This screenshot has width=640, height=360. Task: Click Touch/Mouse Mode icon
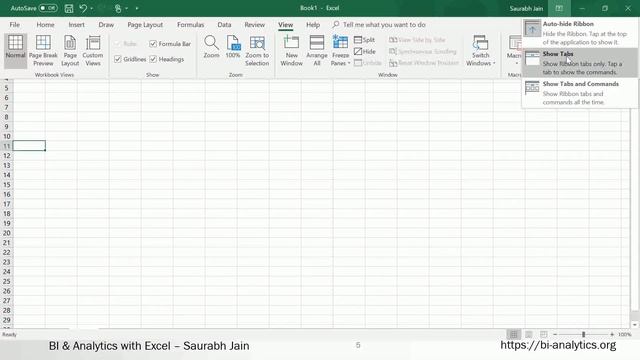(118, 8)
